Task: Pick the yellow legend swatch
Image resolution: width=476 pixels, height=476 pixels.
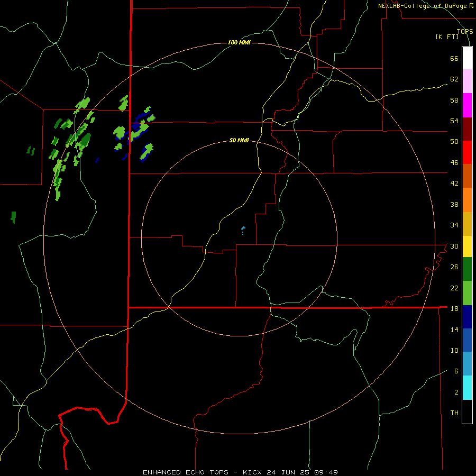Action: coord(467,246)
